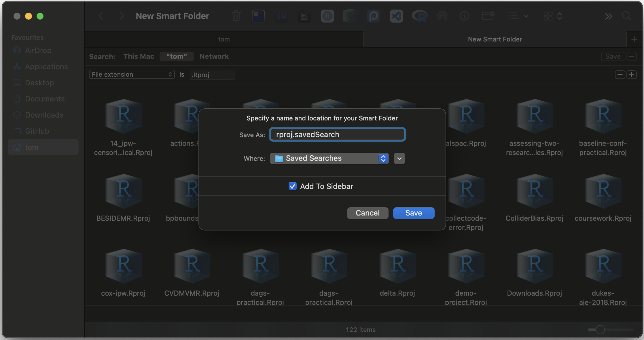Add another search rule with plus

[x=632, y=75]
